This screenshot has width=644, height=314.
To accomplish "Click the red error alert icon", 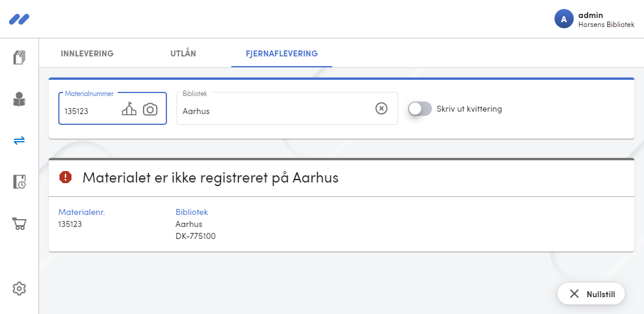I will (65, 177).
